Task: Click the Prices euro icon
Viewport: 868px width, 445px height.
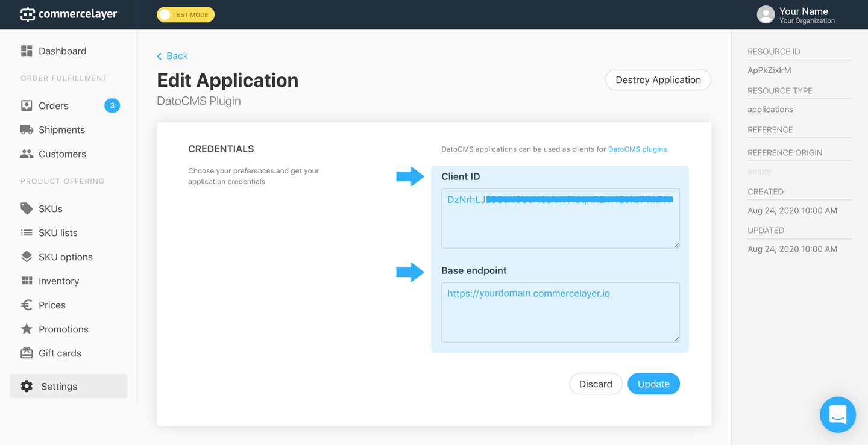Action: pos(27,305)
